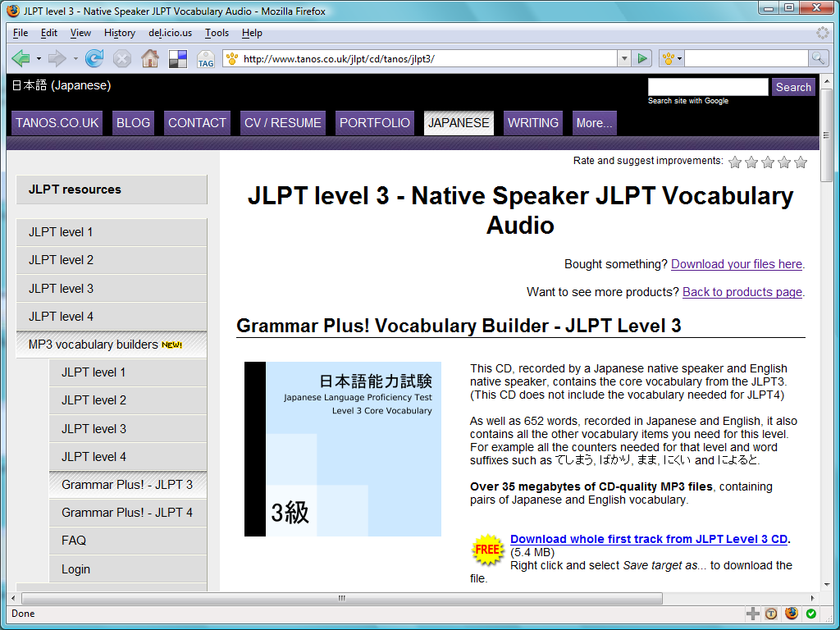Click the Forward arrow button
This screenshot has width=840, height=630.
(x=57, y=58)
